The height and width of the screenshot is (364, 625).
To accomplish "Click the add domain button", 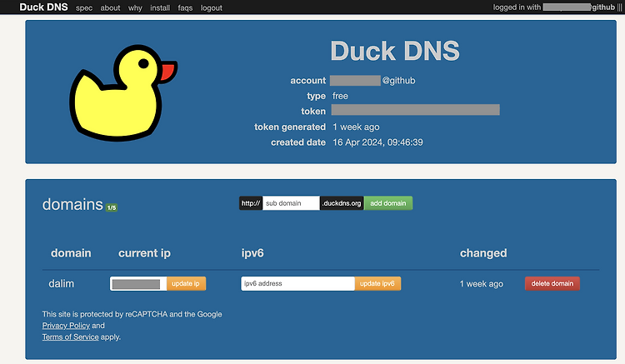I will (387, 203).
